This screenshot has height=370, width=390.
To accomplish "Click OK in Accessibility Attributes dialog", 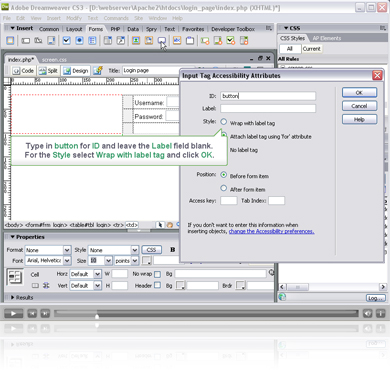I will 359,93.
